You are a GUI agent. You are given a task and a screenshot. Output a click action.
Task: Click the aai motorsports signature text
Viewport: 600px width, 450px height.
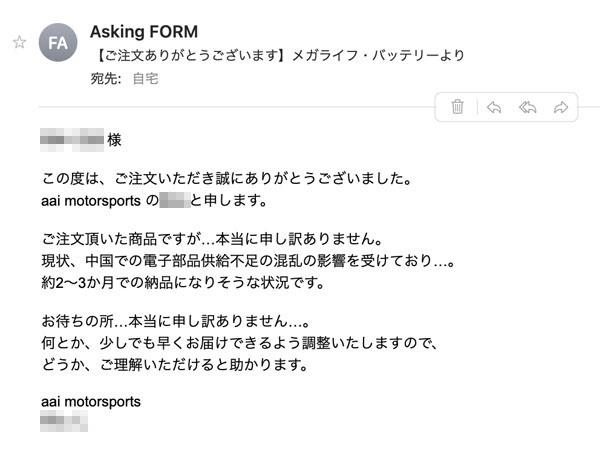click(x=91, y=402)
